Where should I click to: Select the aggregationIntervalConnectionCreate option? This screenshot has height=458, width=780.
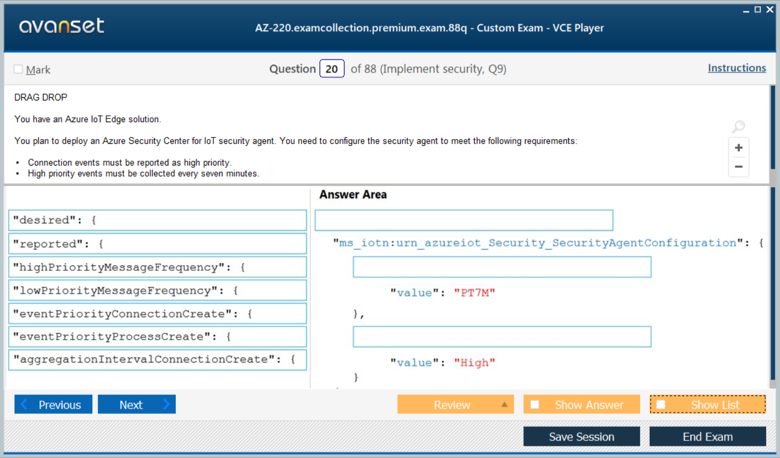pos(157,360)
